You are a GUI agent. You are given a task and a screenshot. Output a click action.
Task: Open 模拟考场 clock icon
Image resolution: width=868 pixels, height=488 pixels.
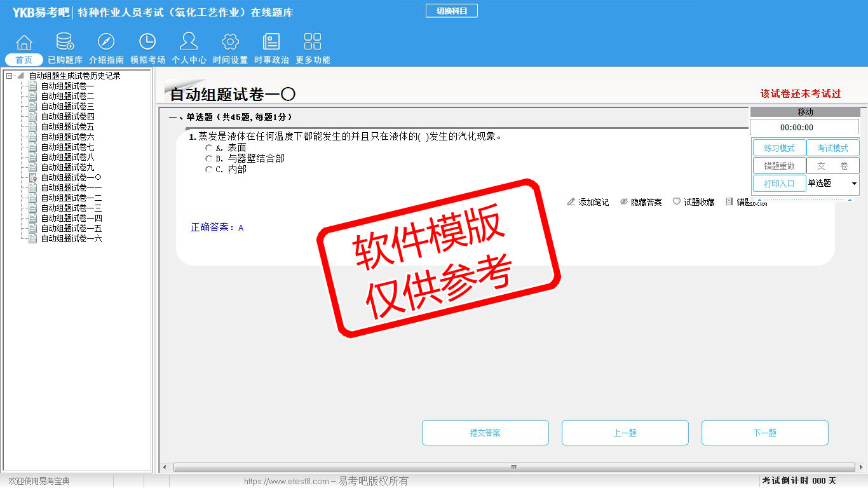pyautogui.click(x=147, y=42)
